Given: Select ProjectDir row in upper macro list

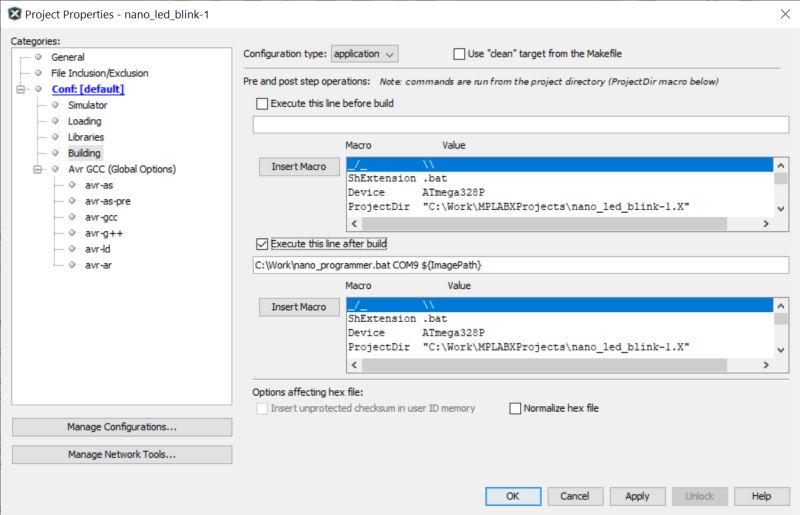Looking at the screenshot, I should 559,207.
